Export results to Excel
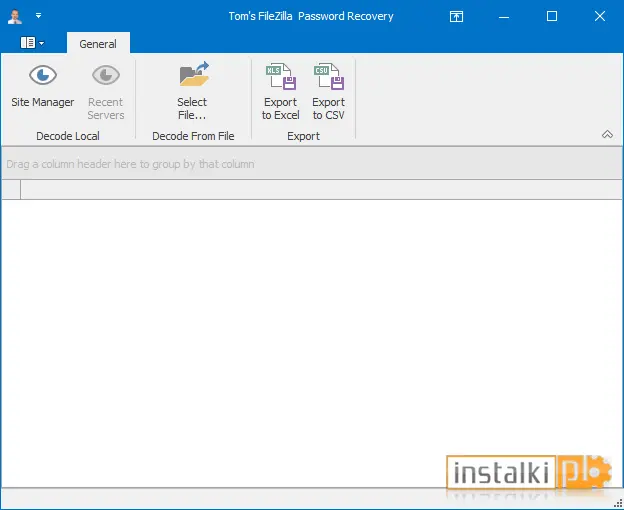This screenshot has width=624, height=510. [281, 91]
